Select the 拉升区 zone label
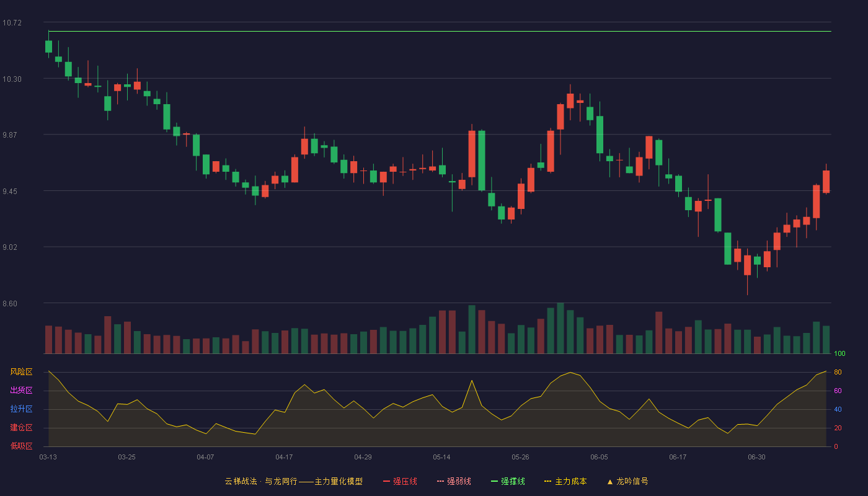Viewport: 868px width, 496px height. (21, 409)
